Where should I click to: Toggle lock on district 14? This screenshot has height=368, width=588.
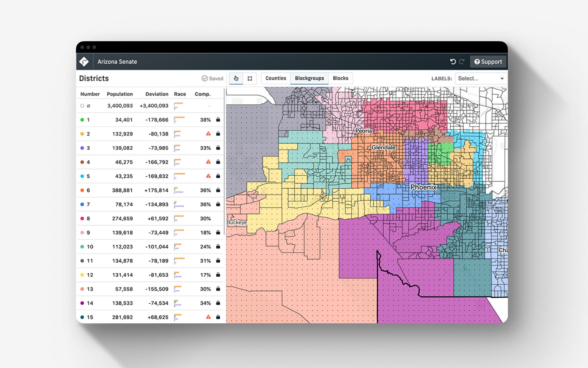(218, 303)
